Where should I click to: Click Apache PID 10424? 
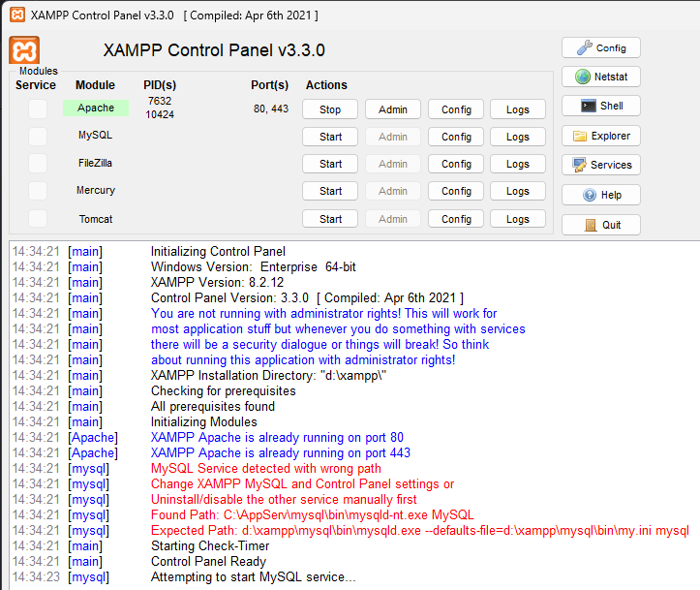coord(160,114)
